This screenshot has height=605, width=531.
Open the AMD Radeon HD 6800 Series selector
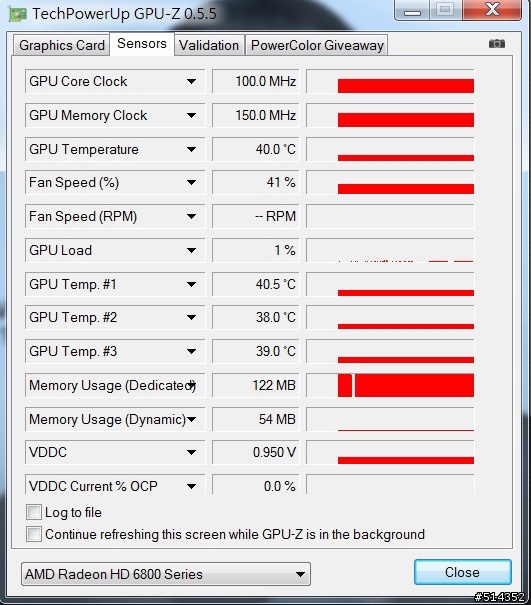point(166,574)
